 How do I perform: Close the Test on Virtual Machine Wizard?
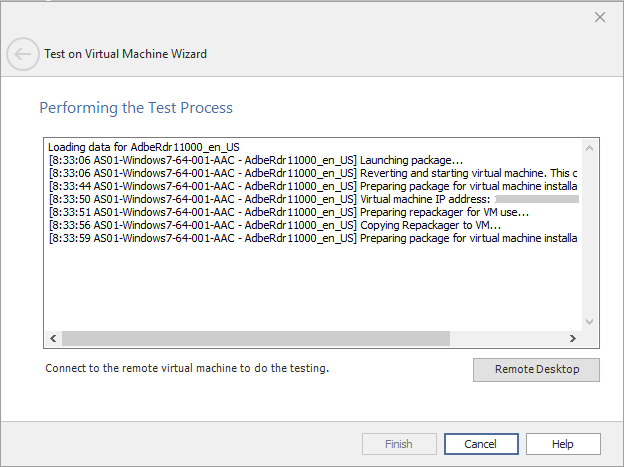tap(600, 17)
